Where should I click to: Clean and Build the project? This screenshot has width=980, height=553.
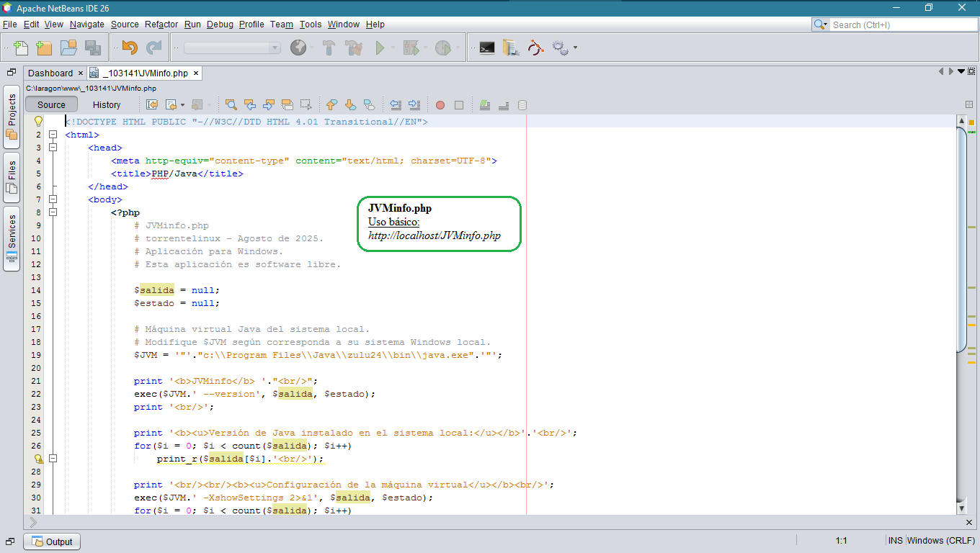352,48
